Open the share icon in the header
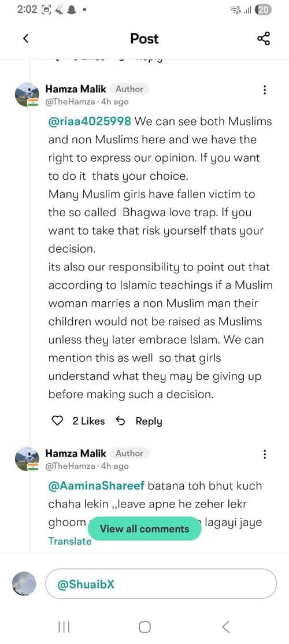 tap(263, 39)
